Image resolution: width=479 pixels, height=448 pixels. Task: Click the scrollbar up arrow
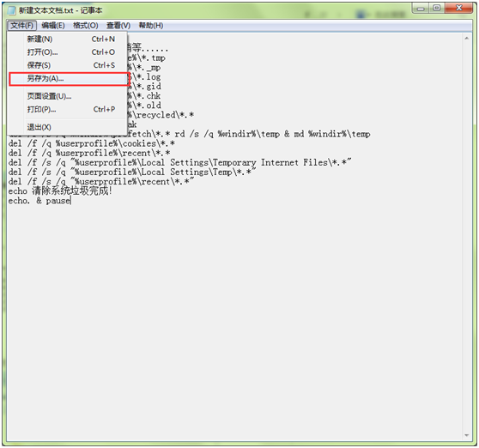(x=466, y=38)
